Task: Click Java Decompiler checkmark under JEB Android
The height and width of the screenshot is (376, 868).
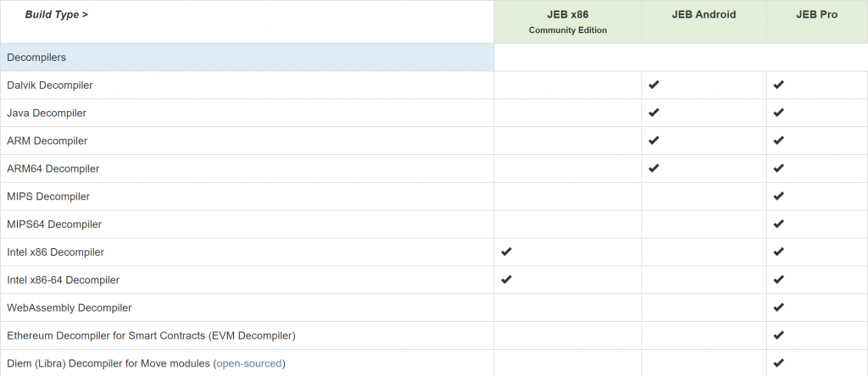Action: coord(654,113)
